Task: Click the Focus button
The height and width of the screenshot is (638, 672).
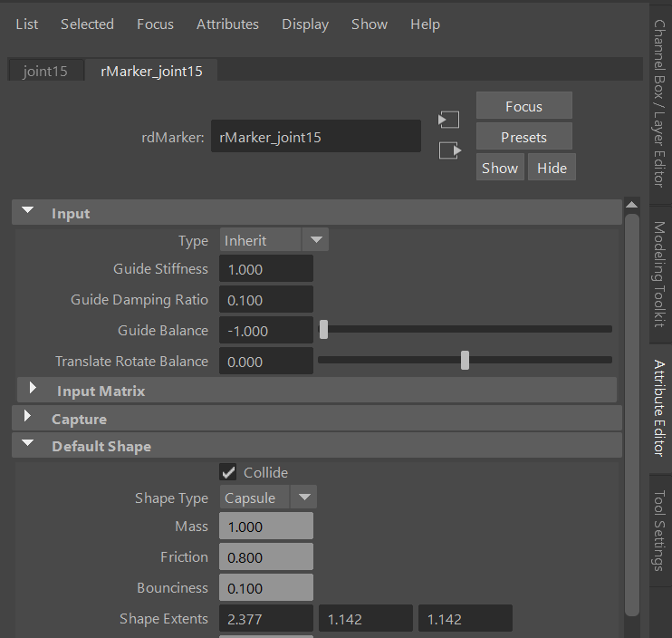Action: pos(523,106)
